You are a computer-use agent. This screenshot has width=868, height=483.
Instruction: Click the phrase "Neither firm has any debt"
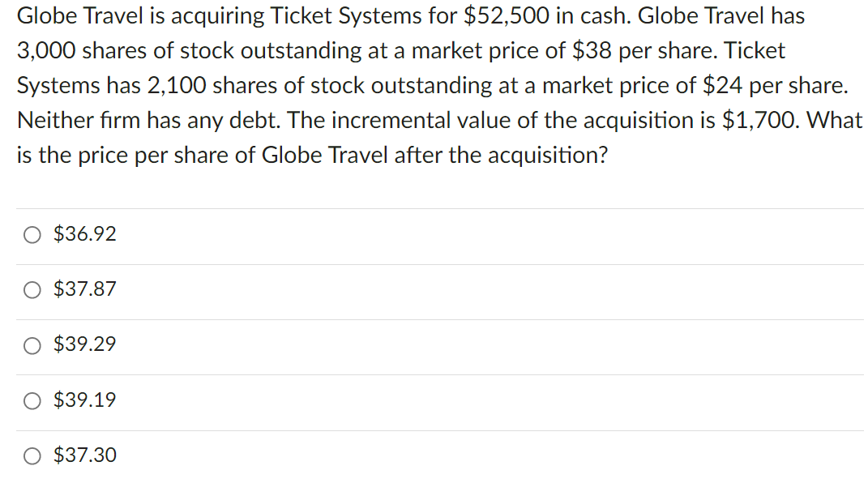(x=148, y=120)
